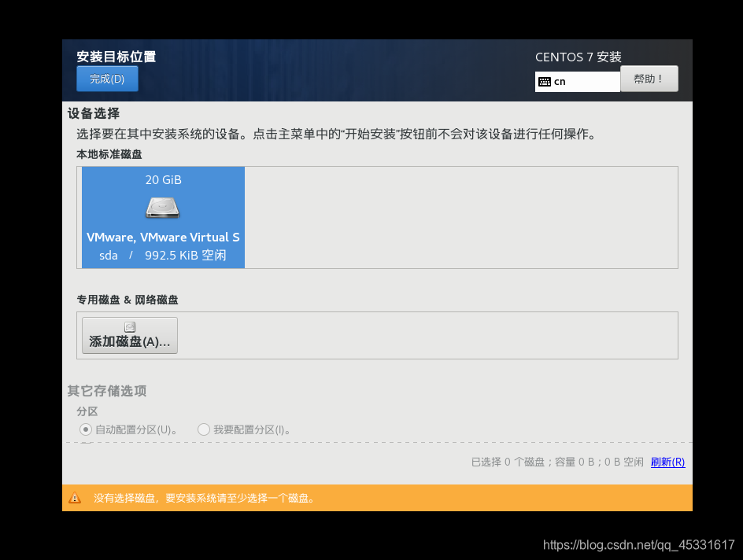Select the 20 GiB VMware Virtual disk tile
The height and width of the screenshot is (560, 743).
pos(163,217)
